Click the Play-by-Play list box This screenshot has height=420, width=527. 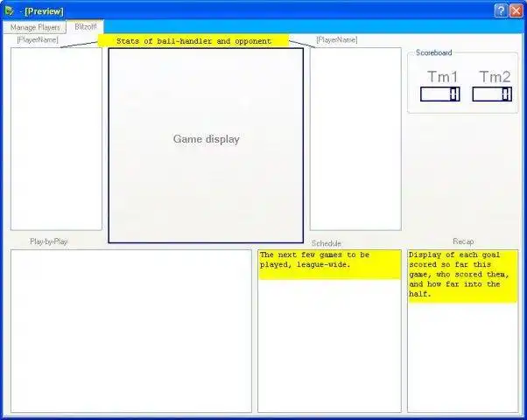pos(131,331)
